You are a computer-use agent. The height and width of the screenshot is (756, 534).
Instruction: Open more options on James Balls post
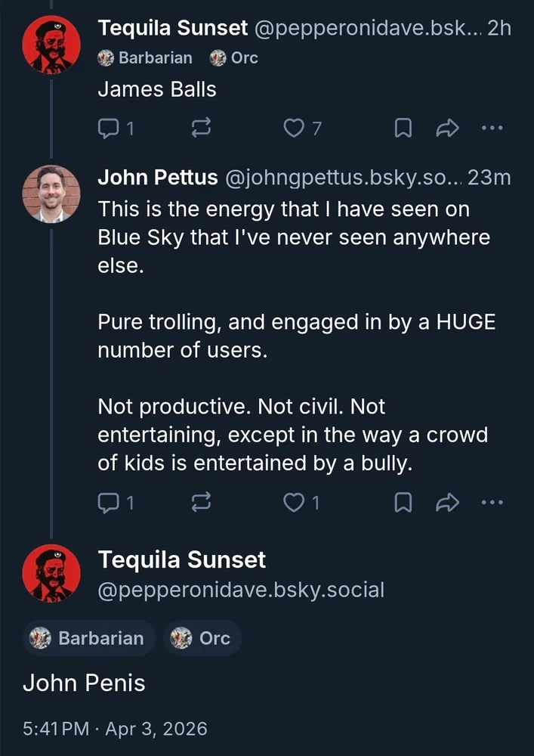[492, 129]
